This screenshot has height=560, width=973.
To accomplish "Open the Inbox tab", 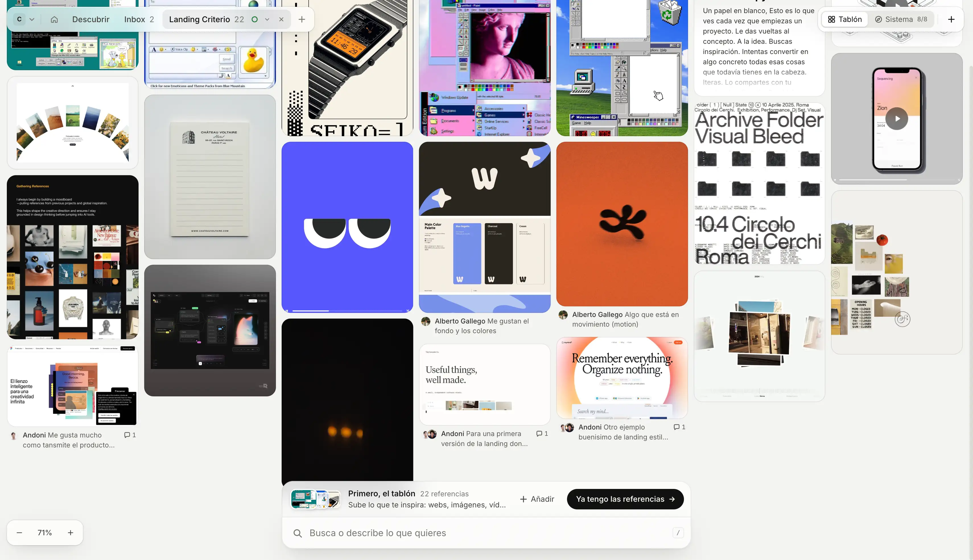I will (139, 19).
